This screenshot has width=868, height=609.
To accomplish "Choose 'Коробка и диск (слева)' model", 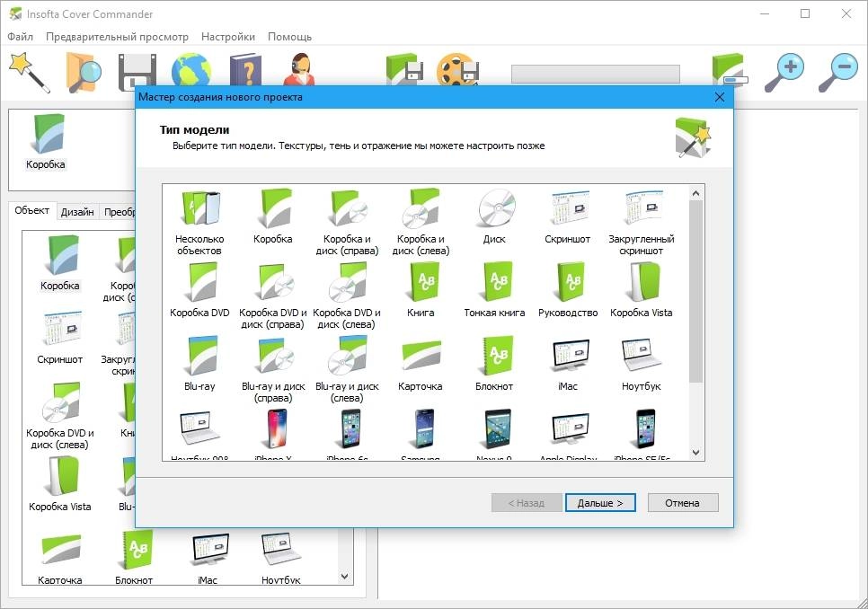I will pyautogui.click(x=421, y=222).
